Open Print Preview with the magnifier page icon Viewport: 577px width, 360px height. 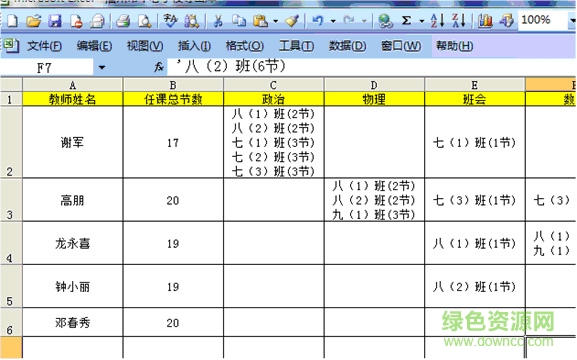click(145, 21)
